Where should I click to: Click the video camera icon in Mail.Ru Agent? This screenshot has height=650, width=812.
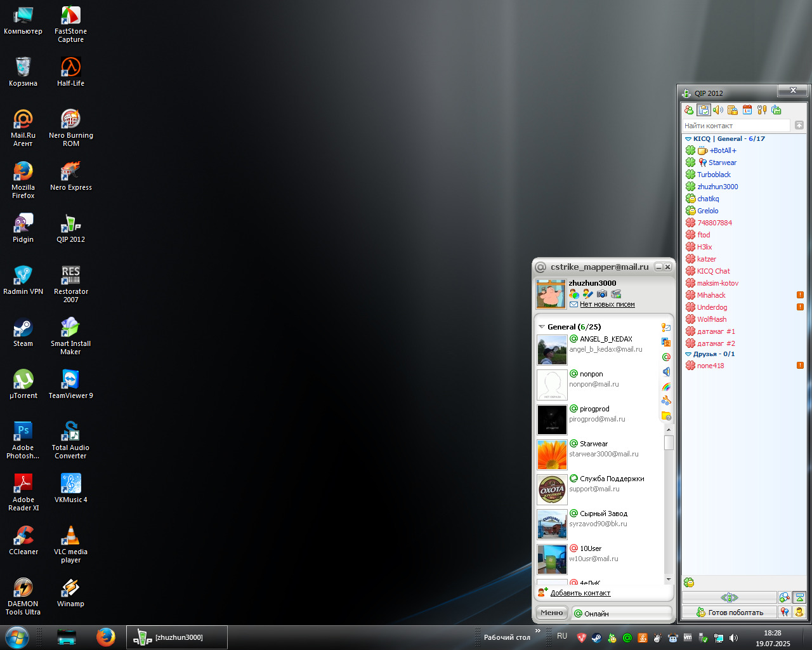point(616,294)
